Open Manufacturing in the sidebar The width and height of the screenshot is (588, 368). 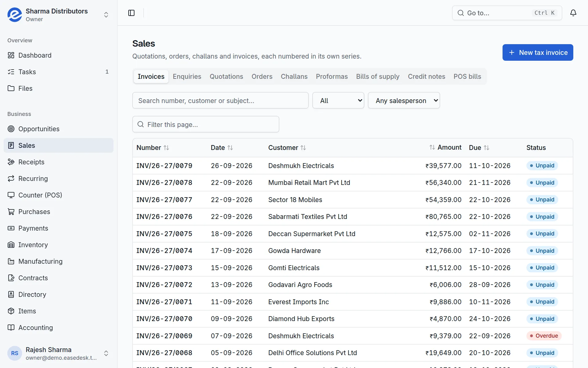58,261
